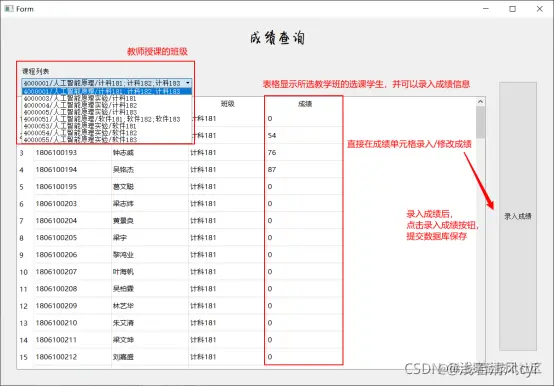
Task: Choose course 4000004 人工智能原理实验/计科182
Action: (x=107, y=105)
